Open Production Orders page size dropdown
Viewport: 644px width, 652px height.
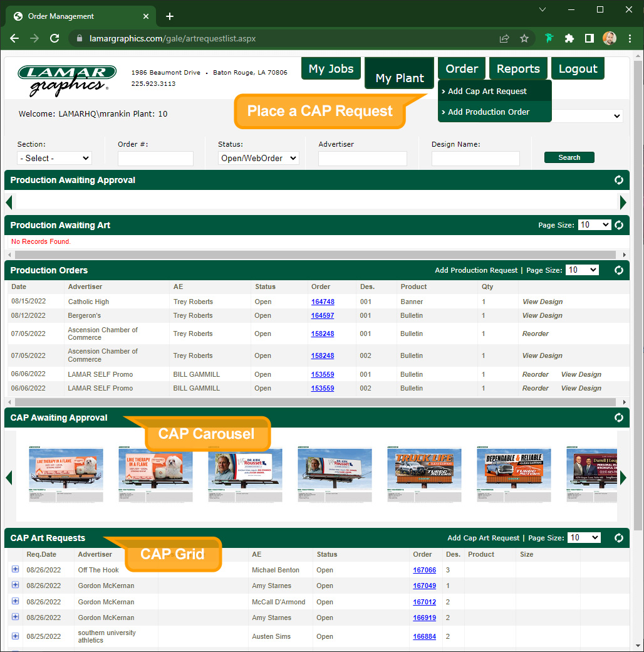click(582, 270)
